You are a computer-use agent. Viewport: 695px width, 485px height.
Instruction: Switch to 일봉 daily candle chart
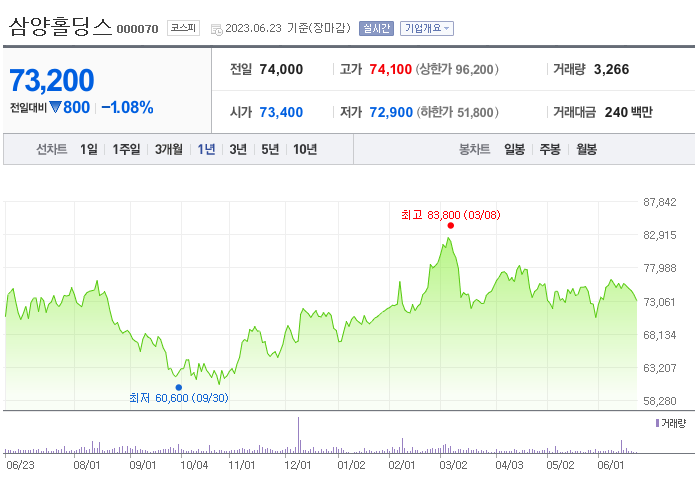tap(514, 149)
